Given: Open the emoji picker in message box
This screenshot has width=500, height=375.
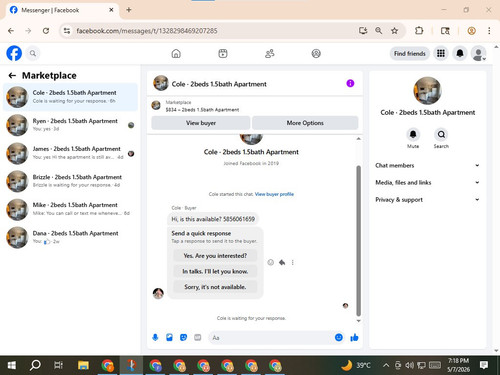Looking at the screenshot, I should click(x=339, y=338).
